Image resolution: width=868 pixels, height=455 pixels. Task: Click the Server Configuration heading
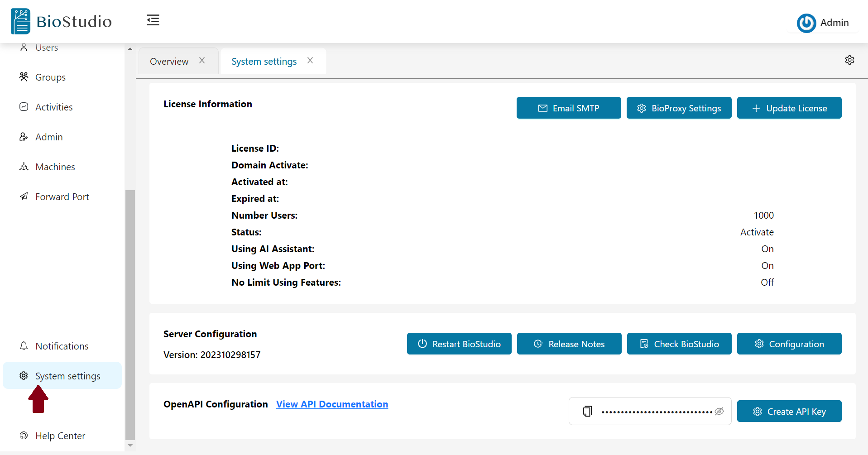tap(210, 334)
